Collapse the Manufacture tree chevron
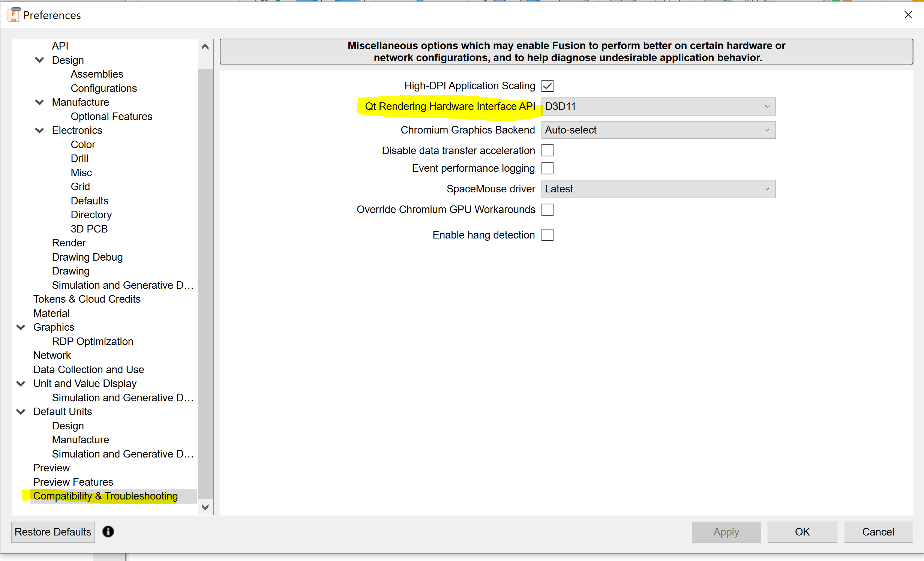Screen dimensions: 924x561 tap(39, 102)
